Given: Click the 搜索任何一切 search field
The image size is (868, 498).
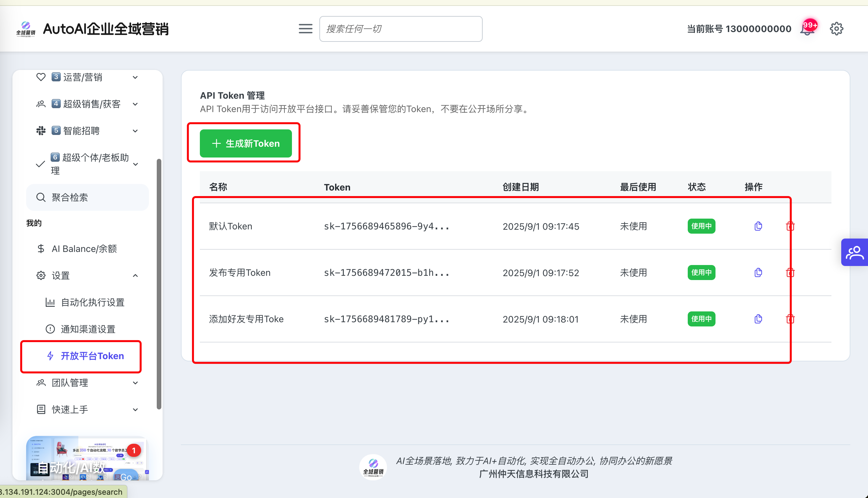Looking at the screenshot, I should coord(400,29).
